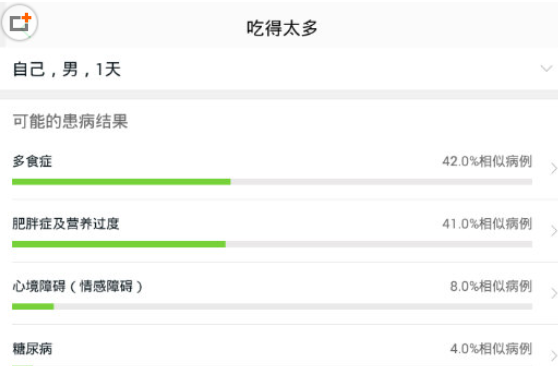Select the 多食症 diagnosis label
Image resolution: width=558 pixels, height=366 pixels.
click(32, 161)
